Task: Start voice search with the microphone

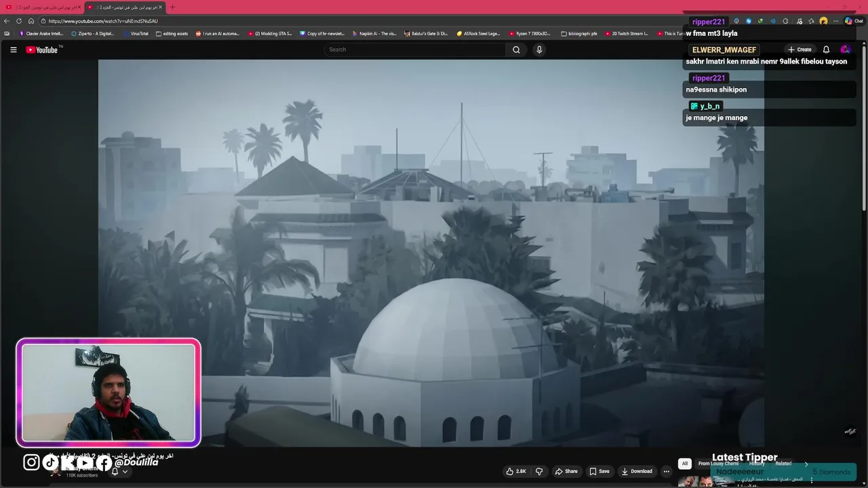Action: pyautogui.click(x=539, y=49)
